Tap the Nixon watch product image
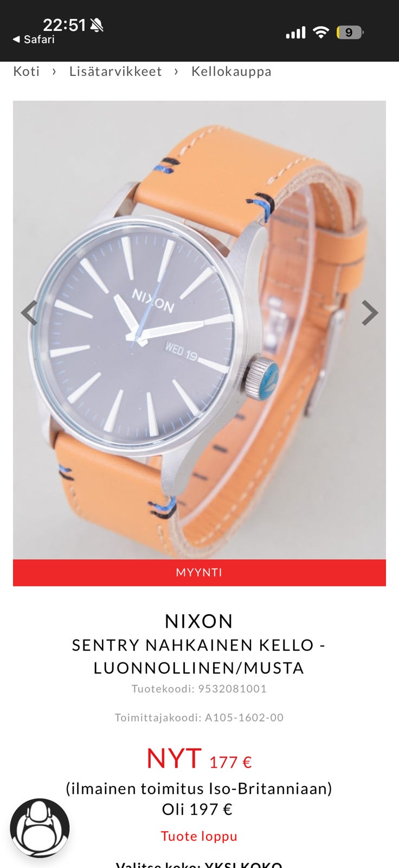Screen dimensions: 399x868 200,330
